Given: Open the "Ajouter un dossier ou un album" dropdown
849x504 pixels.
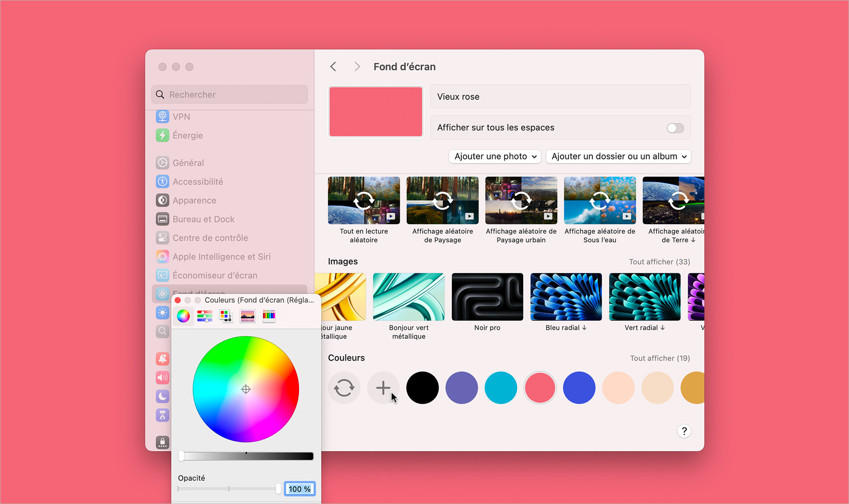Looking at the screenshot, I should tap(618, 156).
